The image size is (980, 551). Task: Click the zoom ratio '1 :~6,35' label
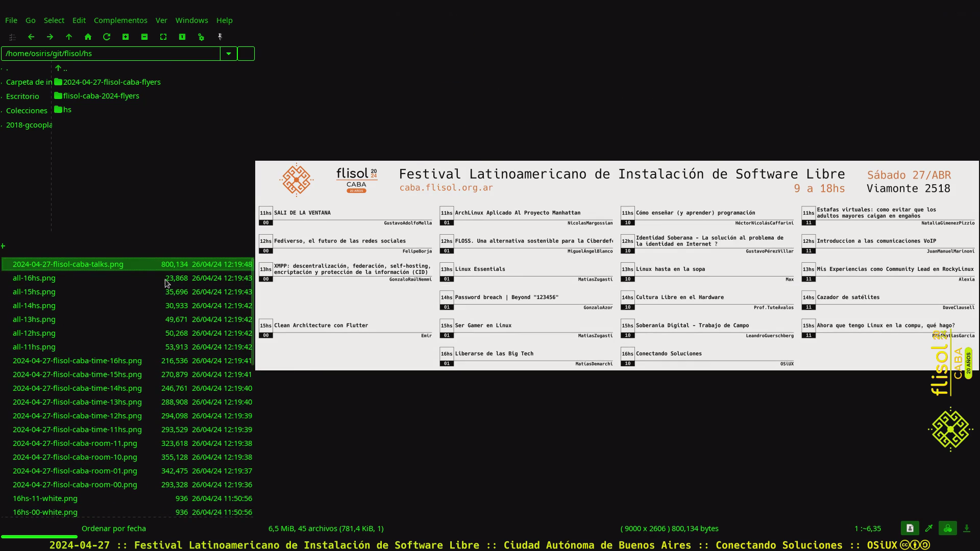point(868,529)
